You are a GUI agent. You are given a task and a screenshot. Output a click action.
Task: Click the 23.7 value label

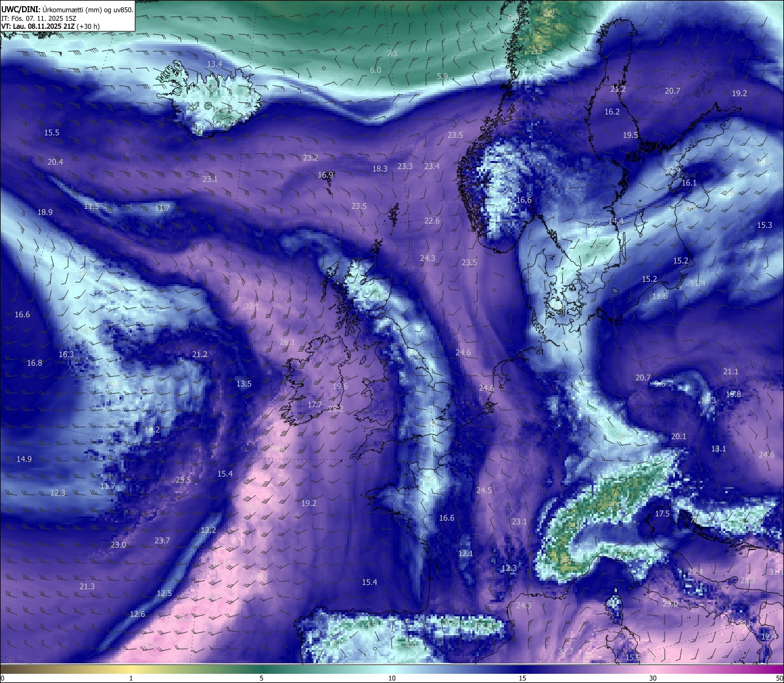[162, 540]
